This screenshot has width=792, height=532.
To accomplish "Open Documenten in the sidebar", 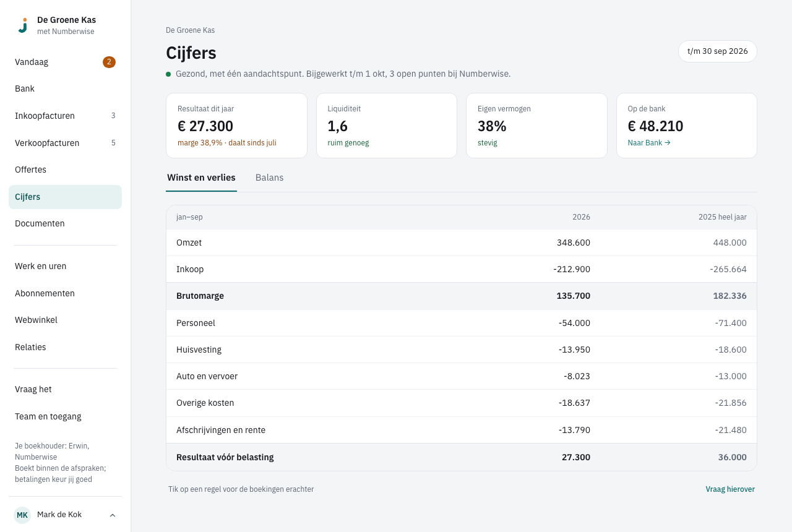I will [x=65, y=223].
